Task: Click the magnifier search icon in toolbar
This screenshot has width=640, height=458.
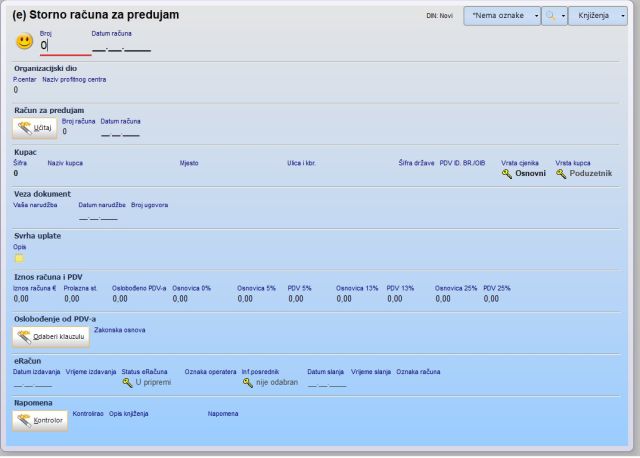Action: (548, 16)
